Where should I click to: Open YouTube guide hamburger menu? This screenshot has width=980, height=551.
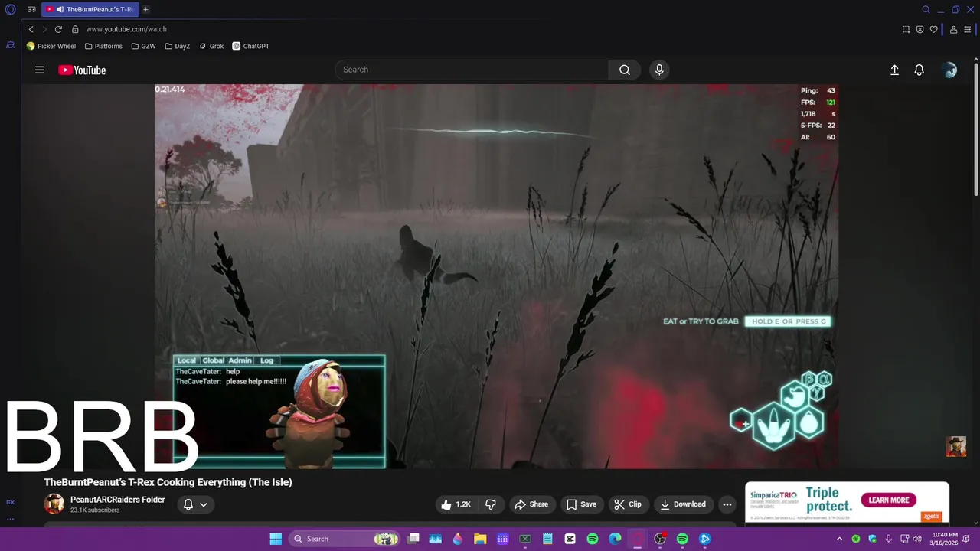(40, 70)
